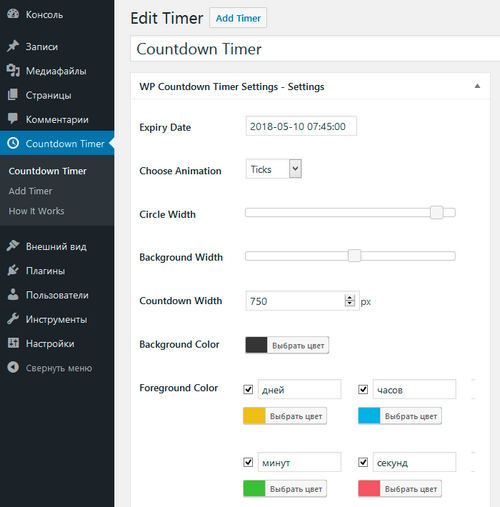This screenshot has width=500, height=507.
Task: Click the секунд label text field
Action: coord(414,462)
